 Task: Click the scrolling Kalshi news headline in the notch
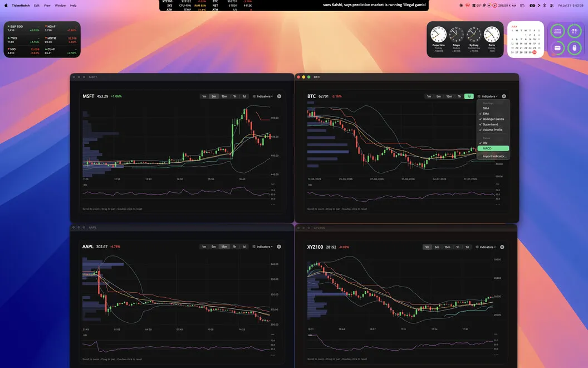coord(374,5)
